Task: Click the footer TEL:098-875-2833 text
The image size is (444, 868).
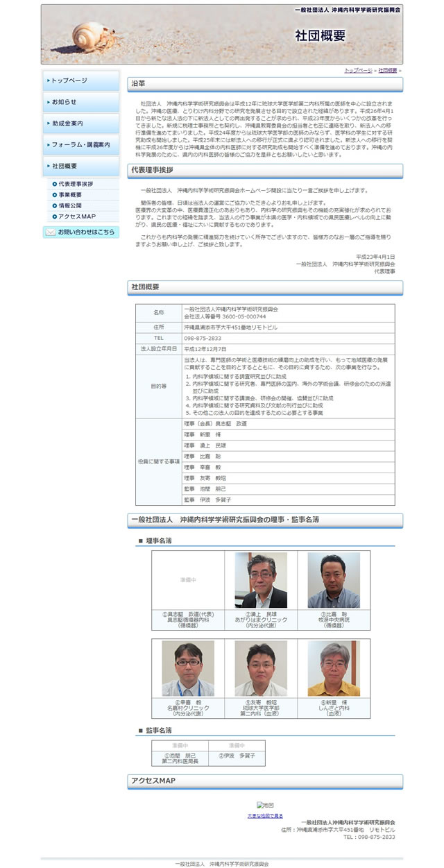Action: pyautogui.click(x=369, y=837)
